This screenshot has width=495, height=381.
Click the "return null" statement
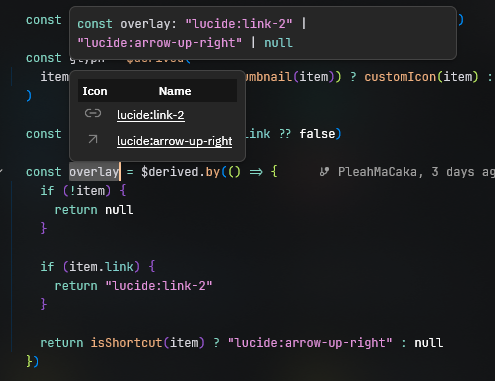point(94,210)
